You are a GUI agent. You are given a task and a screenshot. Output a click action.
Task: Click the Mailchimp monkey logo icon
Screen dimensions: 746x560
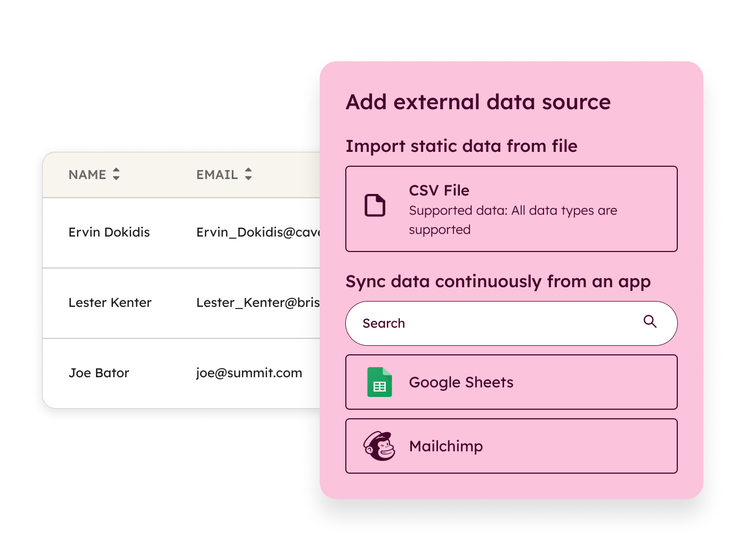[379, 446]
